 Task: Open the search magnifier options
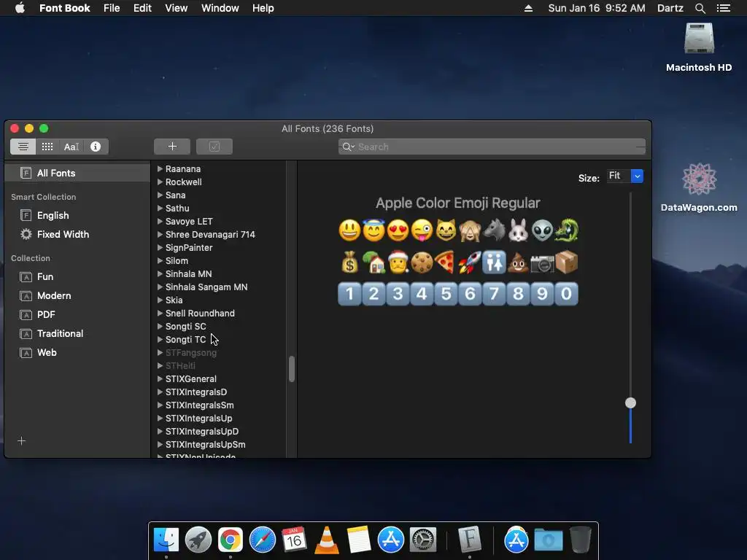pos(348,147)
